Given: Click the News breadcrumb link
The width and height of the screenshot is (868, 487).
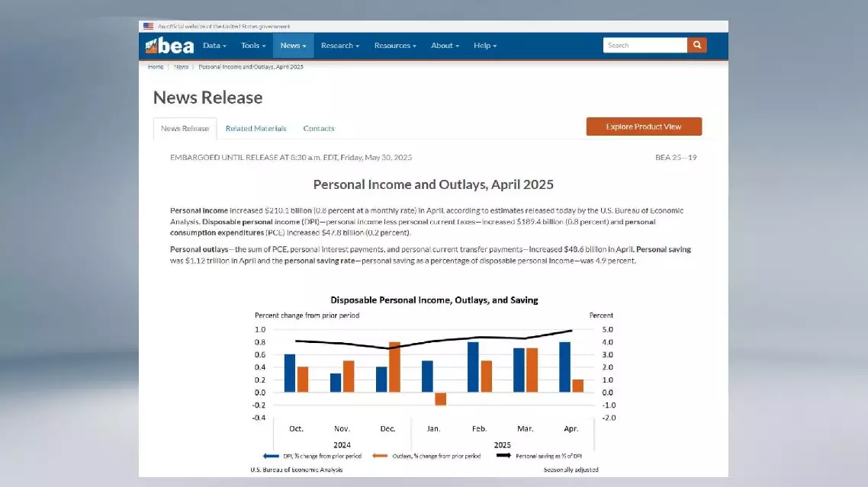Looking at the screenshot, I should point(182,67).
